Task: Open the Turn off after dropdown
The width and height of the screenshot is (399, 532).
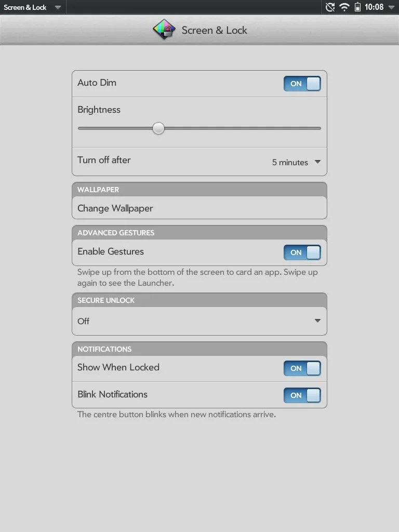Action: (296, 162)
